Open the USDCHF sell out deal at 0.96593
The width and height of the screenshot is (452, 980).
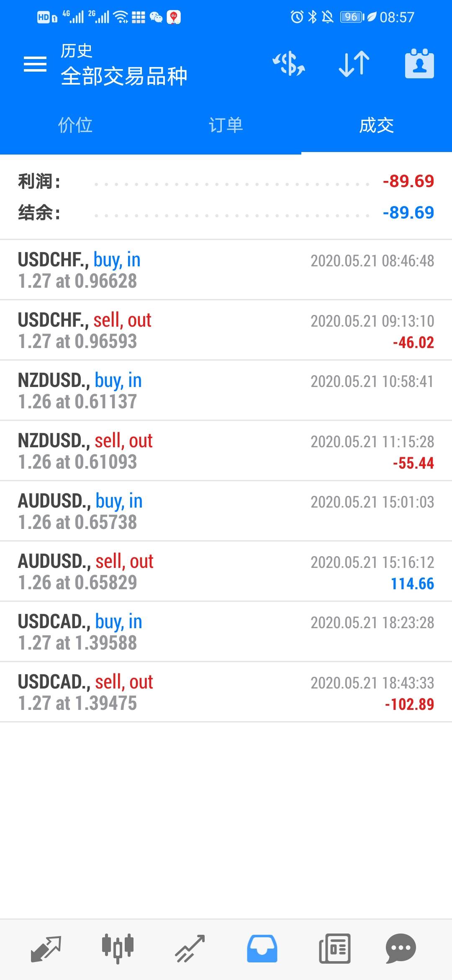pyautogui.click(x=226, y=330)
